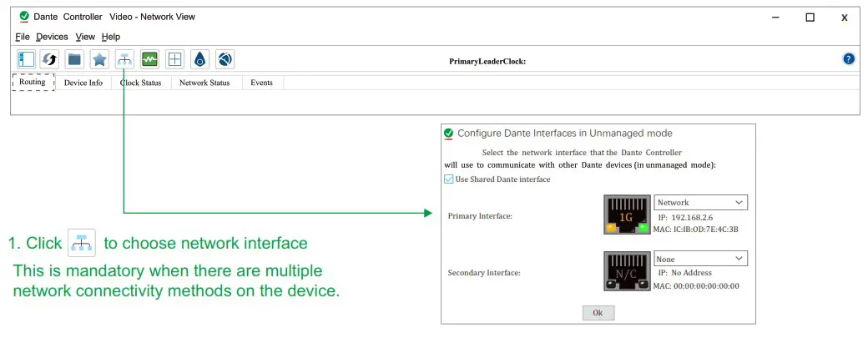This screenshot has width=868, height=343.
Task: Close the Dante Controller window
Action: tap(844, 18)
